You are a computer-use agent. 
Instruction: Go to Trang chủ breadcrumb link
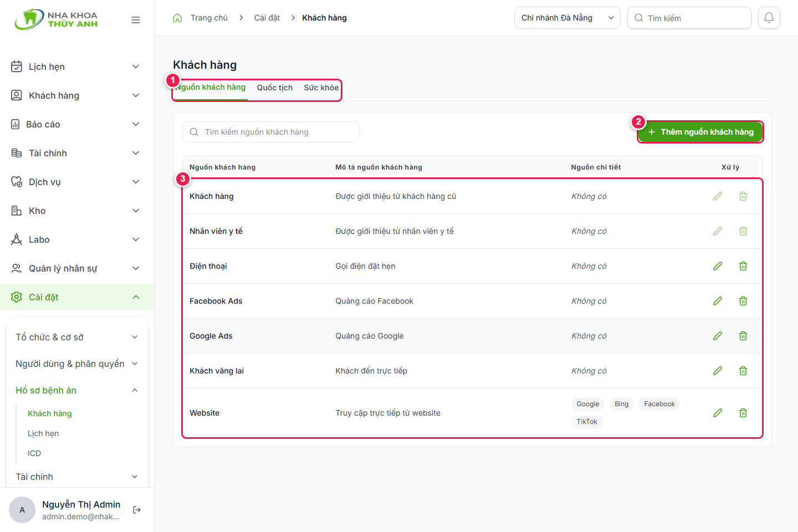point(209,18)
